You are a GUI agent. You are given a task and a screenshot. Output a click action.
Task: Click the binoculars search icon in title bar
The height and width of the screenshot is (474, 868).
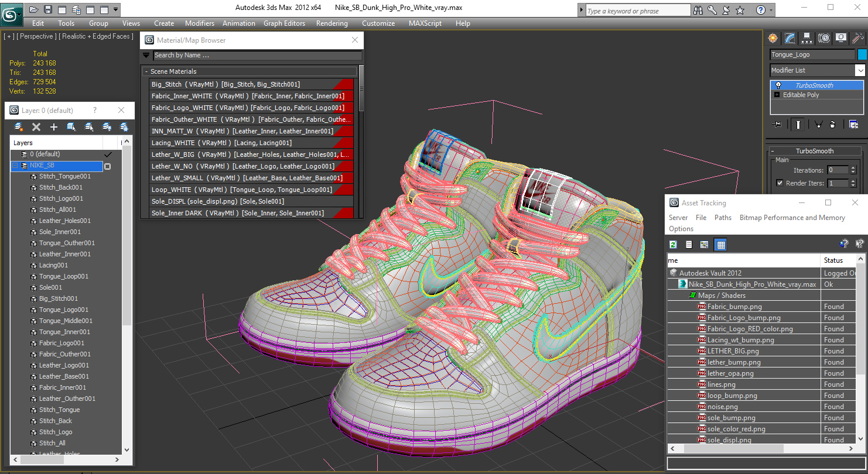coord(698,10)
